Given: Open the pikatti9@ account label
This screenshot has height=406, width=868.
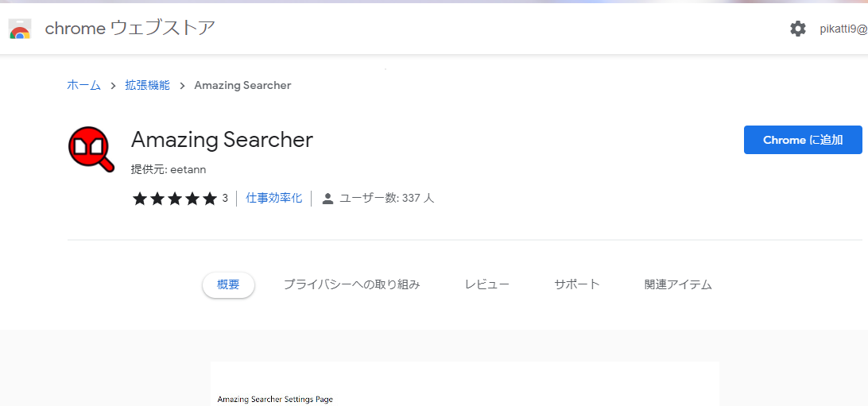Looking at the screenshot, I should (843, 29).
